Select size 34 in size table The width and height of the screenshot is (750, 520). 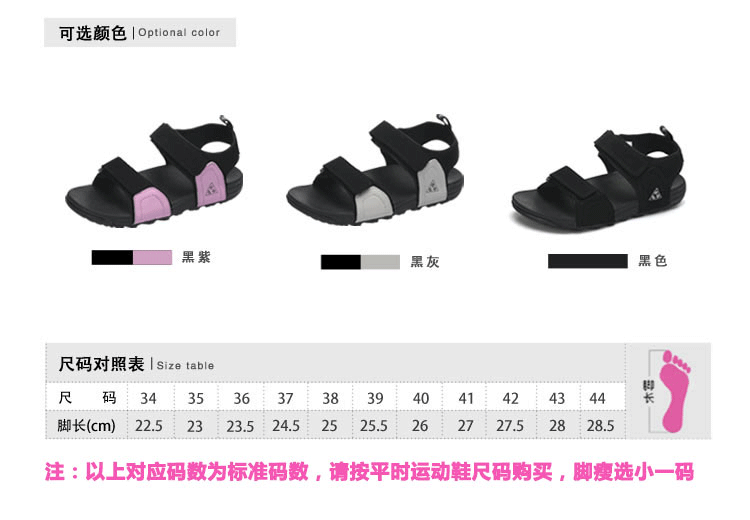click(148, 398)
